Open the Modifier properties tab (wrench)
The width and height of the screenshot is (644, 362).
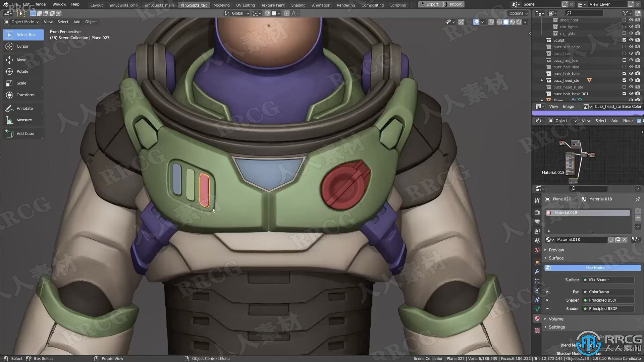537,271
